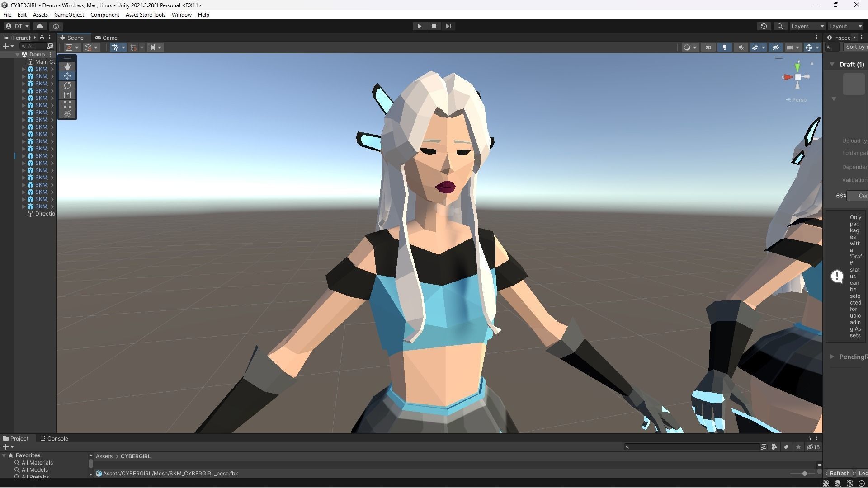Click the Persp projection label

(796, 100)
